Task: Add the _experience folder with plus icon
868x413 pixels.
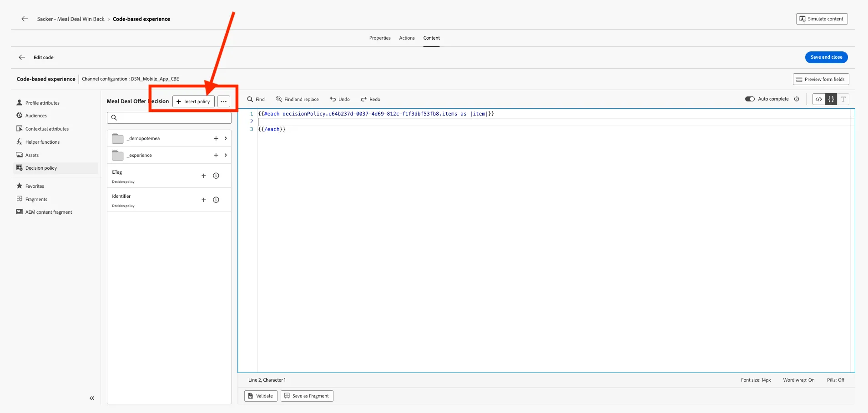Action: coord(216,155)
